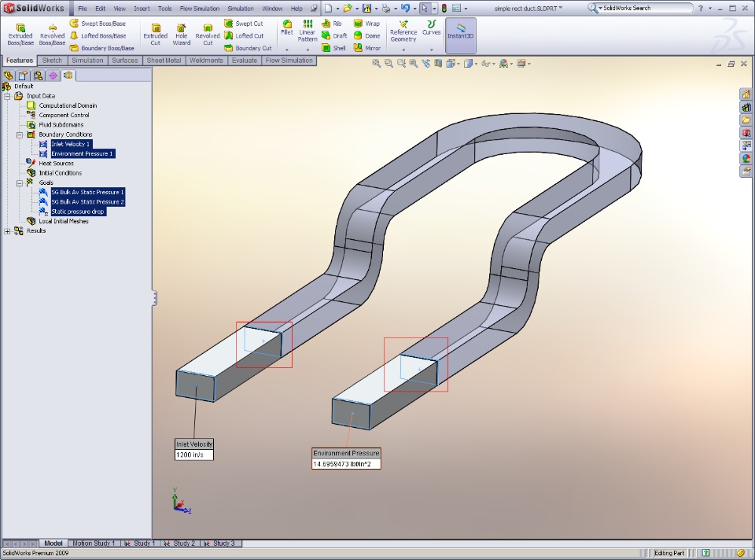This screenshot has width=755, height=560.
Task: Open ConfigurationManager tab icon
Action: [38, 76]
